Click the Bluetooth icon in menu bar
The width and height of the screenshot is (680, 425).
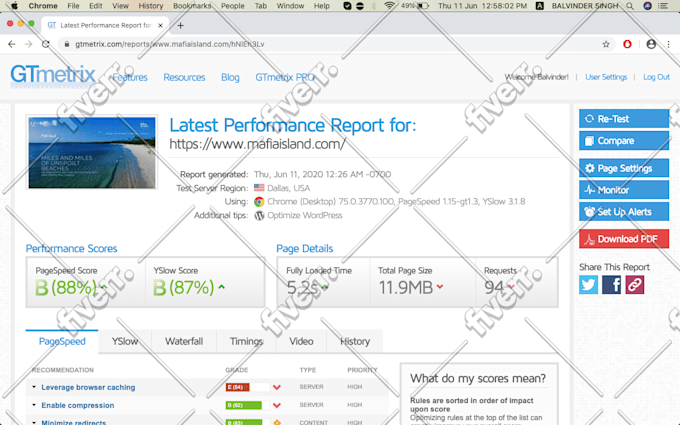pos(374,6)
